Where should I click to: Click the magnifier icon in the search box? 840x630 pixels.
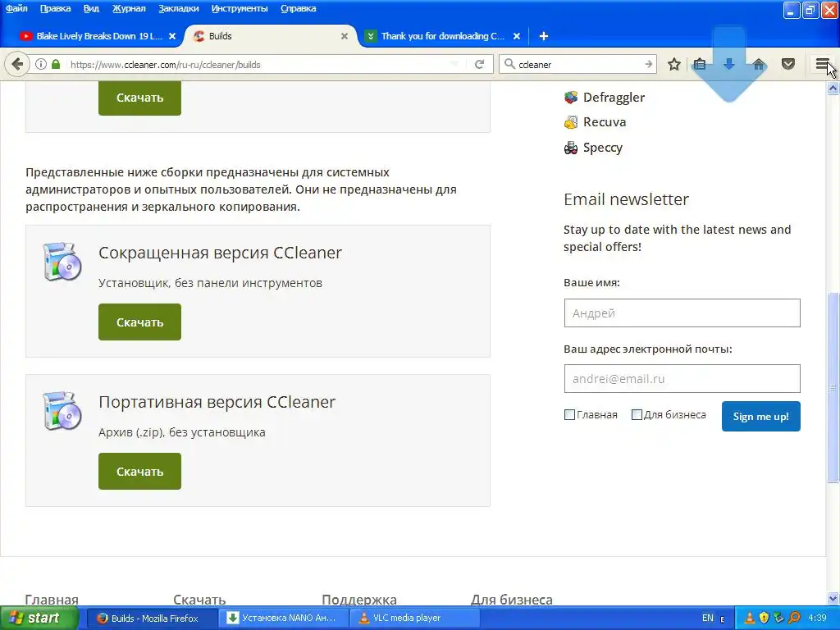pos(509,64)
